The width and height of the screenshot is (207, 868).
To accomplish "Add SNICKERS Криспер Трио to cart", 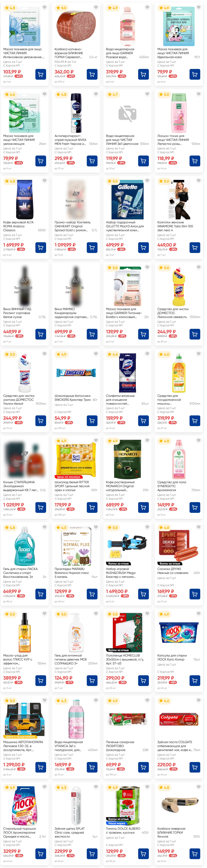I will pyautogui.click(x=92, y=421).
